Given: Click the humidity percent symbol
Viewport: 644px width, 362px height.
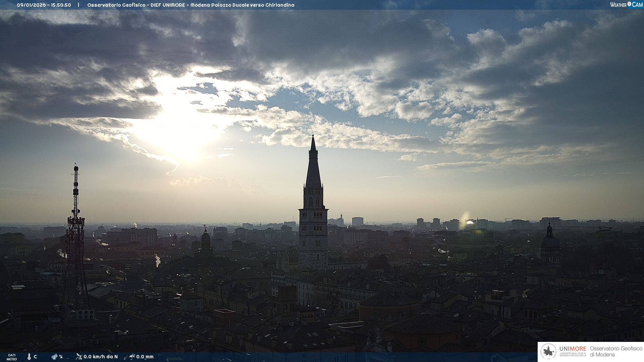Looking at the screenshot, I should [x=61, y=357].
